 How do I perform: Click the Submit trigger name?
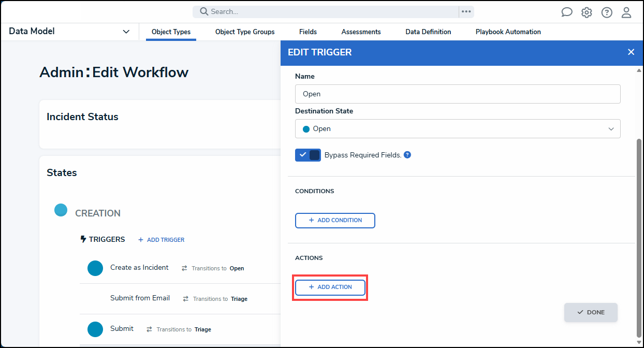click(x=122, y=328)
